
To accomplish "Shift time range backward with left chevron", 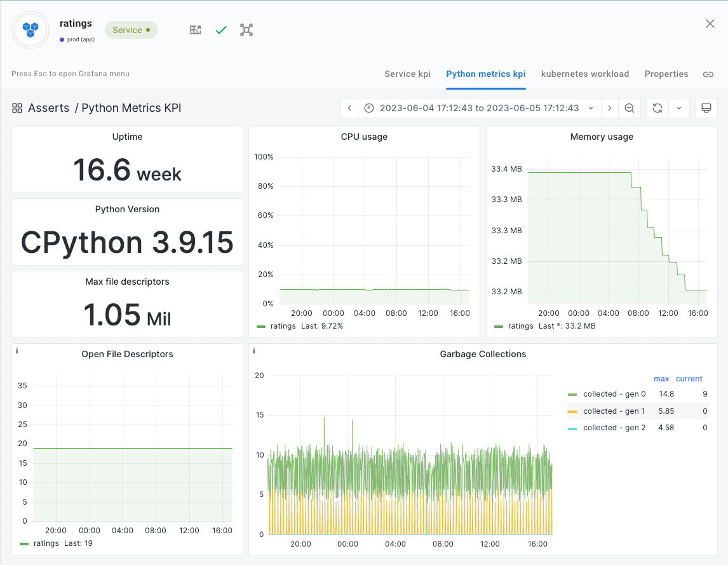I will click(349, 108).
